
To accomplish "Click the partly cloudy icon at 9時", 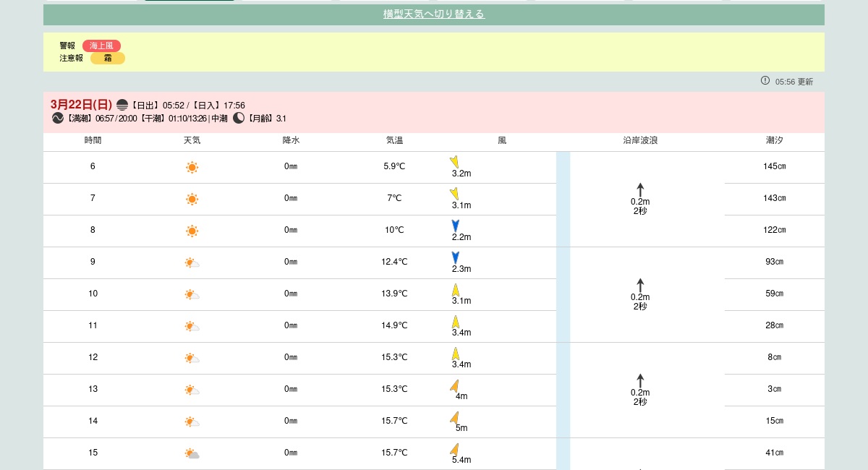I will (x=192, y=262).
